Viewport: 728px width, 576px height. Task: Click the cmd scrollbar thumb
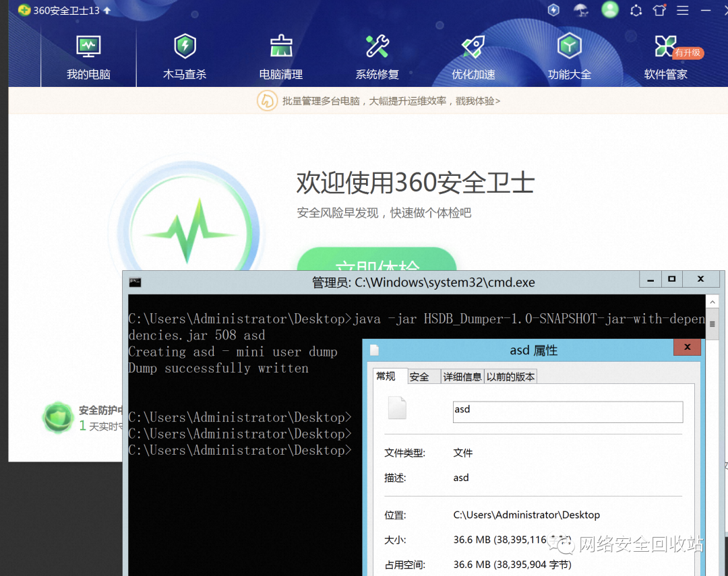point(712,324)
